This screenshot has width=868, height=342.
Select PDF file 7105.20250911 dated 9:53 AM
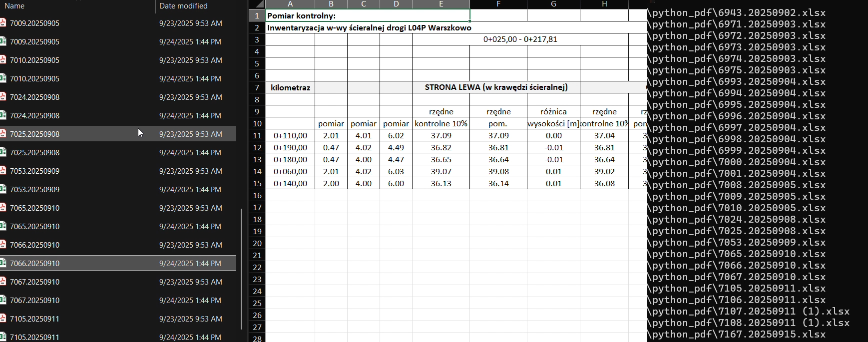[118, 319]
